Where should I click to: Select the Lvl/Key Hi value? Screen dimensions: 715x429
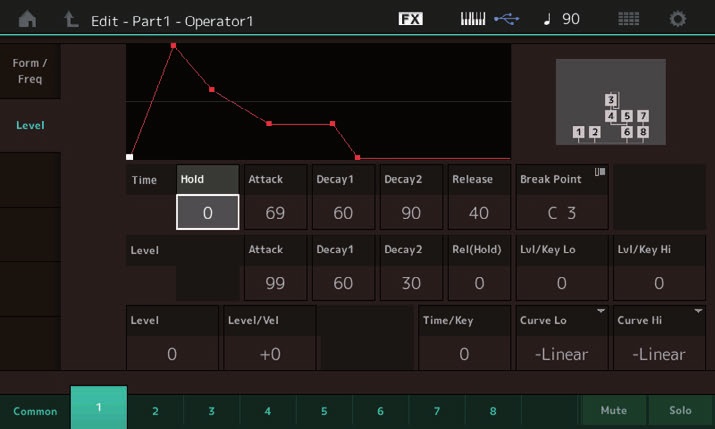(x=659, y=283)
